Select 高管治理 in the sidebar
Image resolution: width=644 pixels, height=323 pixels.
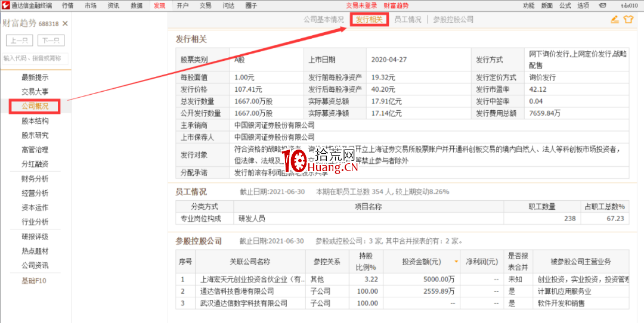point(35,150)
